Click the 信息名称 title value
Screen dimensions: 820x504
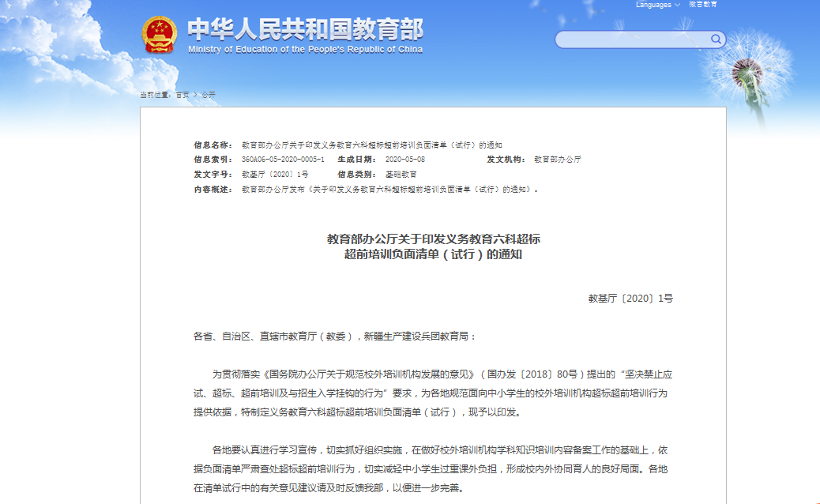coord(371,145)
